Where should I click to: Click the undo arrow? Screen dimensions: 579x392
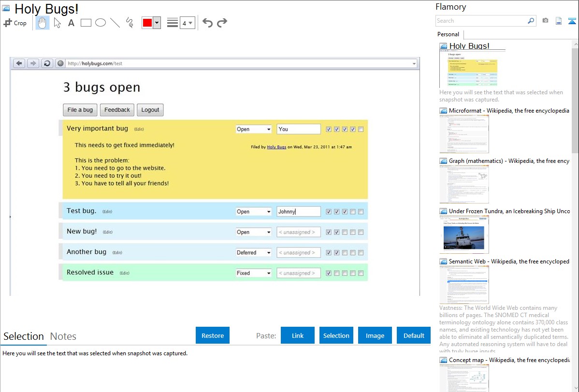(207, 23)
